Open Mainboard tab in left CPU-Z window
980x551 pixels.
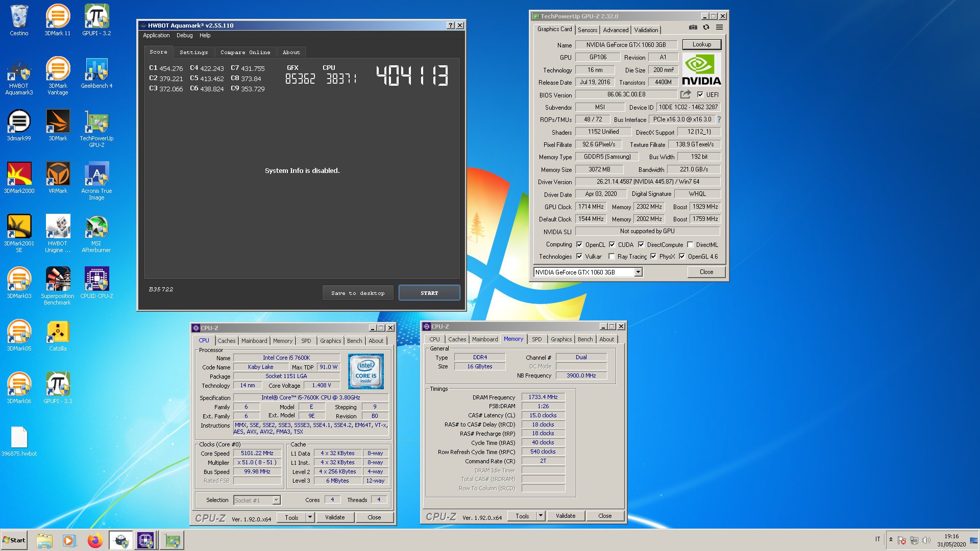pos(254,340)
